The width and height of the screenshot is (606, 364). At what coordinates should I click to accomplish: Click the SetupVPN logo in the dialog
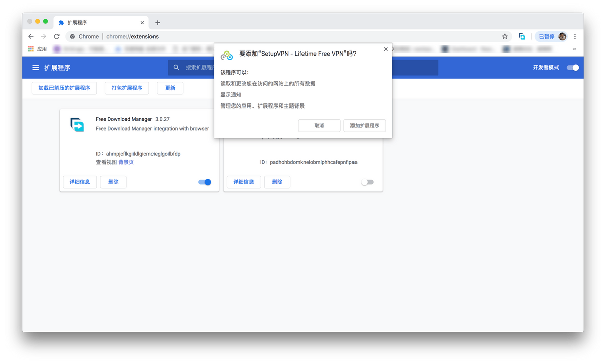pyautogui.click(x=227, y=55)
